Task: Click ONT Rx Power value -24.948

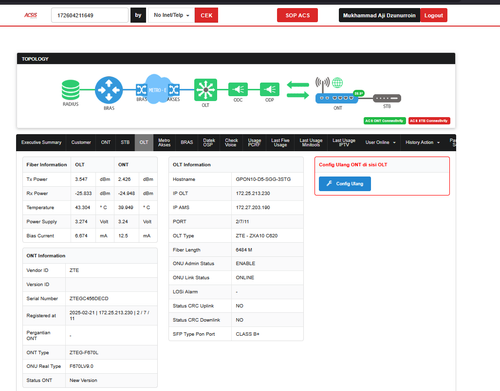Action: [x=126, y=193]
